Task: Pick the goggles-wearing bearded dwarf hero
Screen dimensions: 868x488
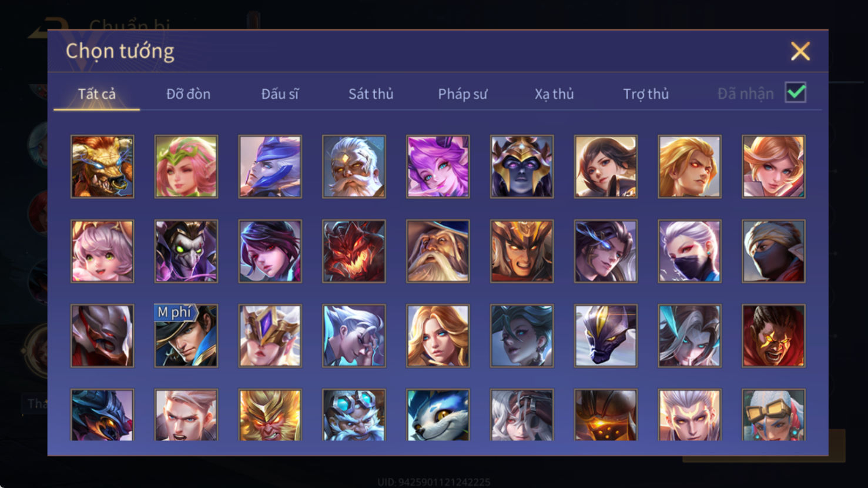Action: tap(354, 415)
